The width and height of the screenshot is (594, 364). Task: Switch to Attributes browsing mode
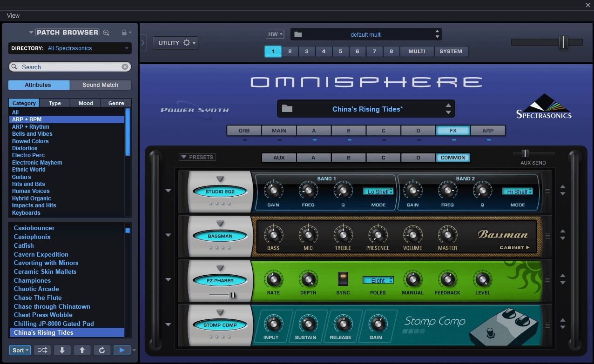tap(39, 85)
